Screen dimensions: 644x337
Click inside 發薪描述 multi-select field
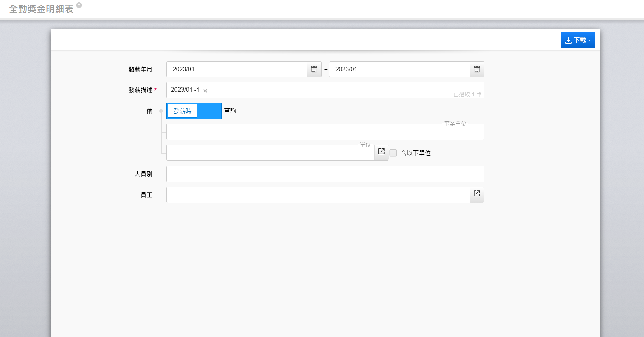tap(325, 90)
